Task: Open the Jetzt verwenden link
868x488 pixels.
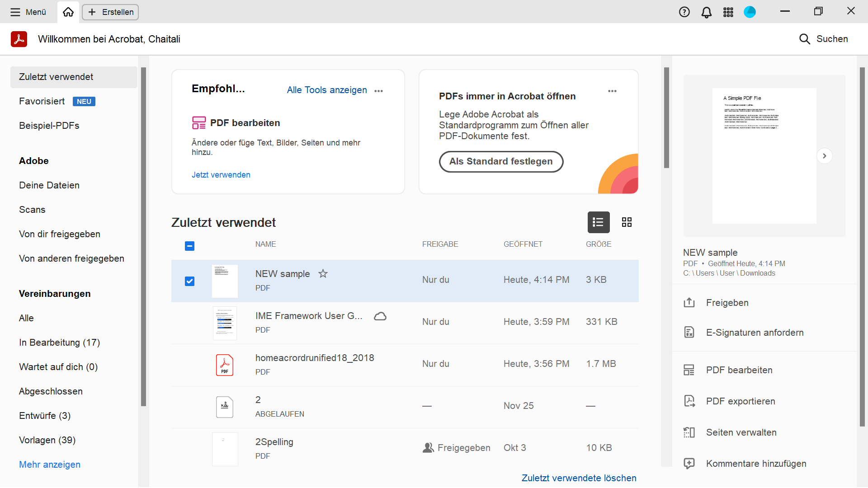Action: [221, 175]
